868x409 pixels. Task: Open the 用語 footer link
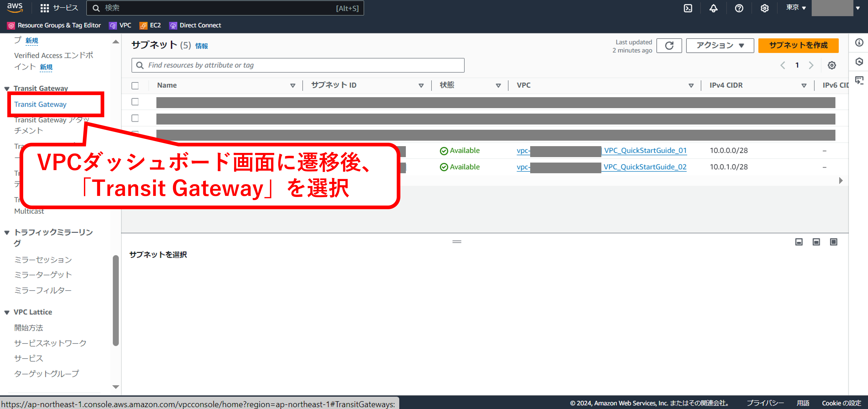(803, 403)
